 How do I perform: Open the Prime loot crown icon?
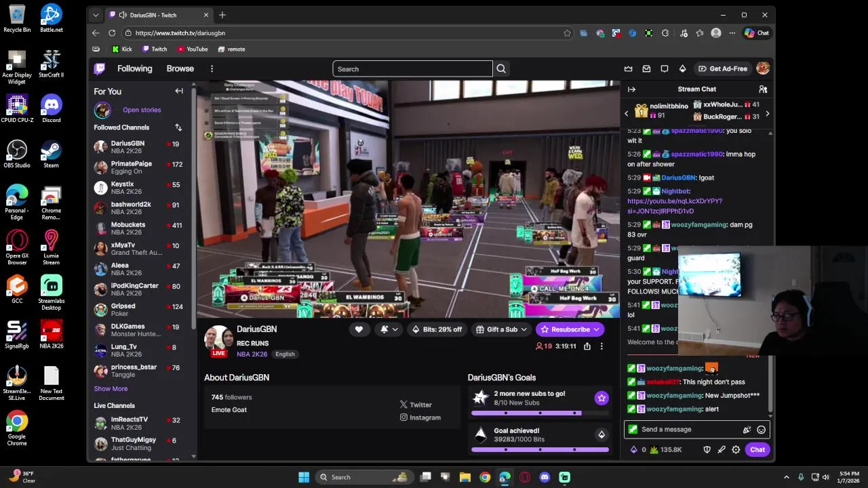tap(628, 68)
